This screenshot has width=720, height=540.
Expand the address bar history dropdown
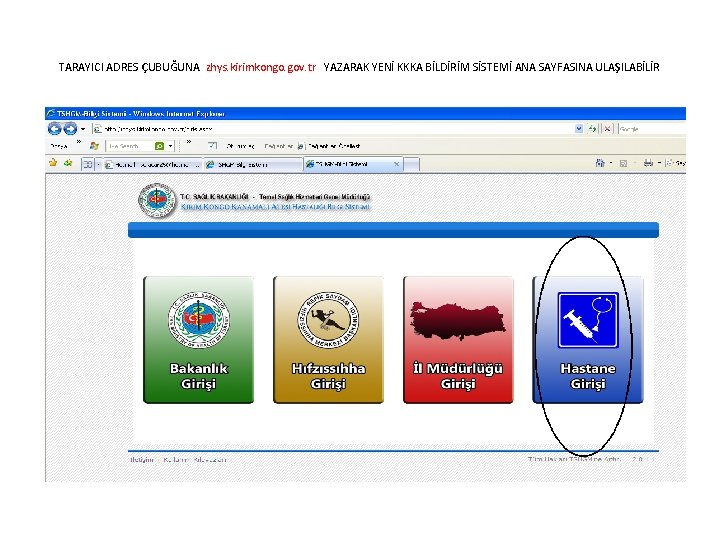(579, 129)
